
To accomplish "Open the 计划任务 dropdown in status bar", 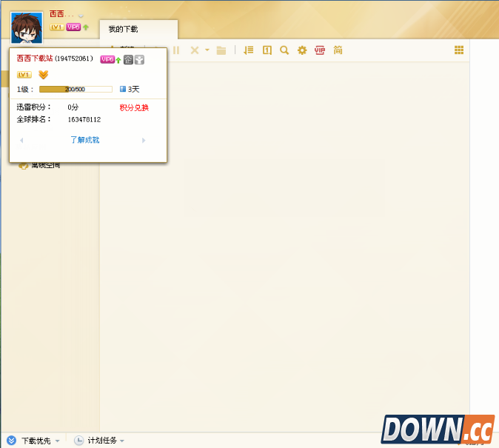I will (100, 441).
